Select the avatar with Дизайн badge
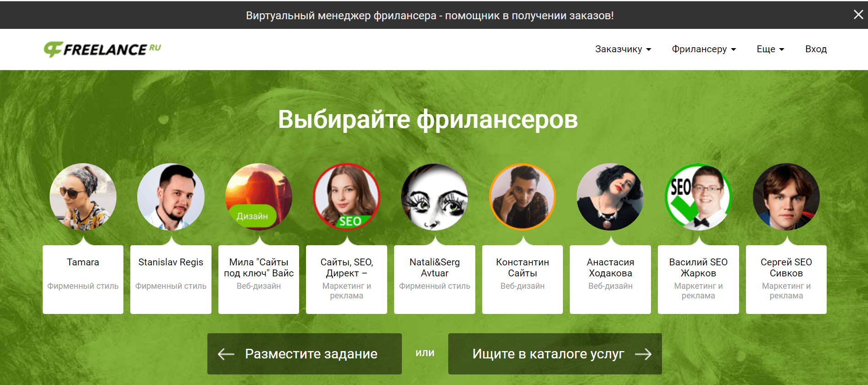Image resolution: width=868 pixels, height=385 pixels. coord(259,197)
